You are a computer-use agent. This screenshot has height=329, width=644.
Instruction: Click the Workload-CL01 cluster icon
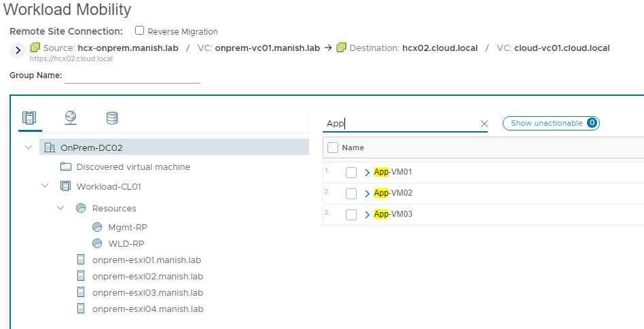pyautogui.click(x=66, y=186)
